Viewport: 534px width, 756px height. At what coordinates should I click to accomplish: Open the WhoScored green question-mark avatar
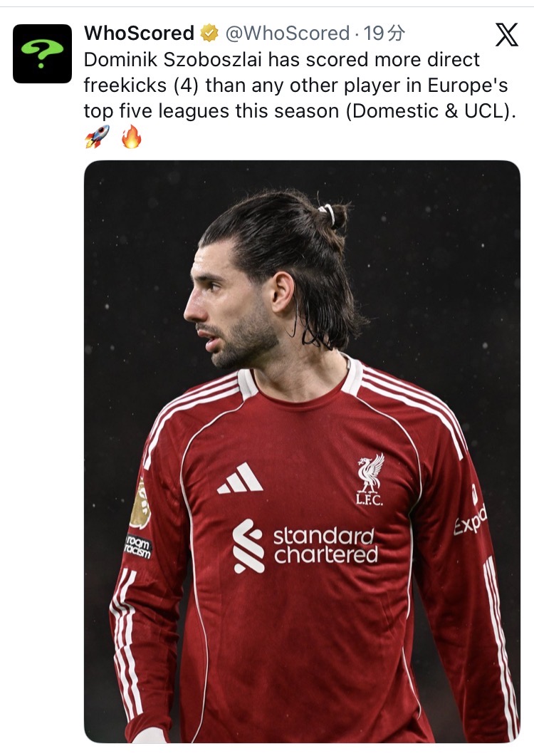tap(42, 53)
